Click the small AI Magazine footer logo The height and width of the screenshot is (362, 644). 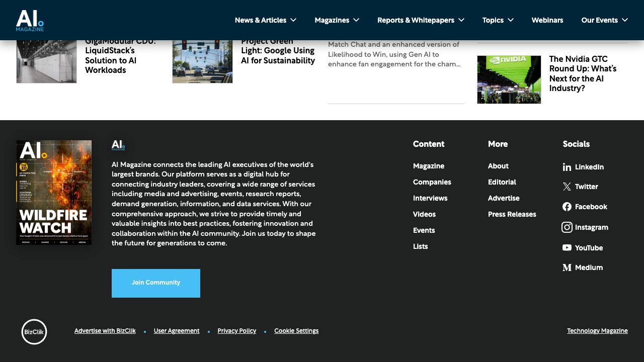pyautogui.click(x=118, y=146)
